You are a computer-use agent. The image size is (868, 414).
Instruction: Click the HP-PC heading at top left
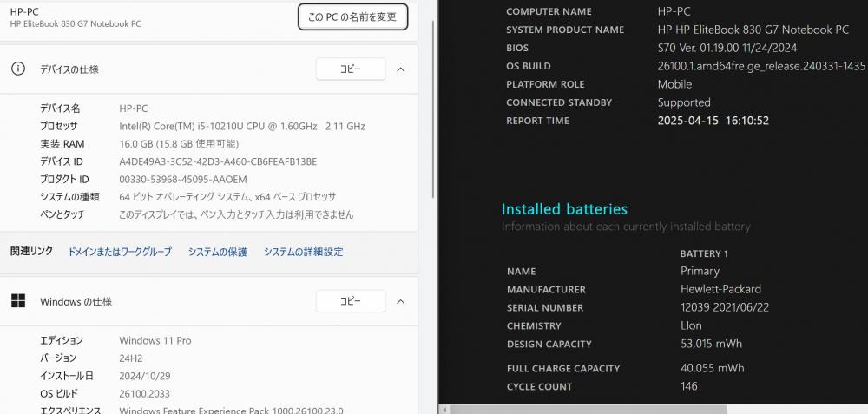(24, 11)
